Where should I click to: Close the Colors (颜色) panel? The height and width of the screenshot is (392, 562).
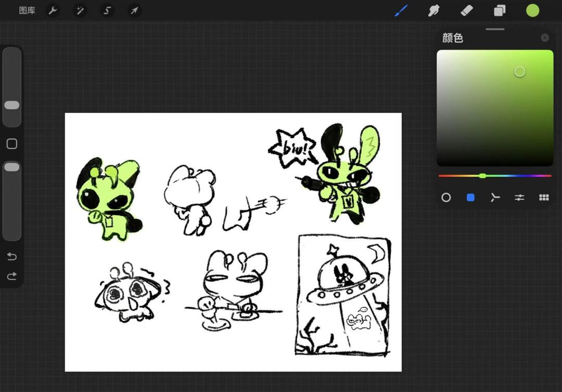[545, 37]
